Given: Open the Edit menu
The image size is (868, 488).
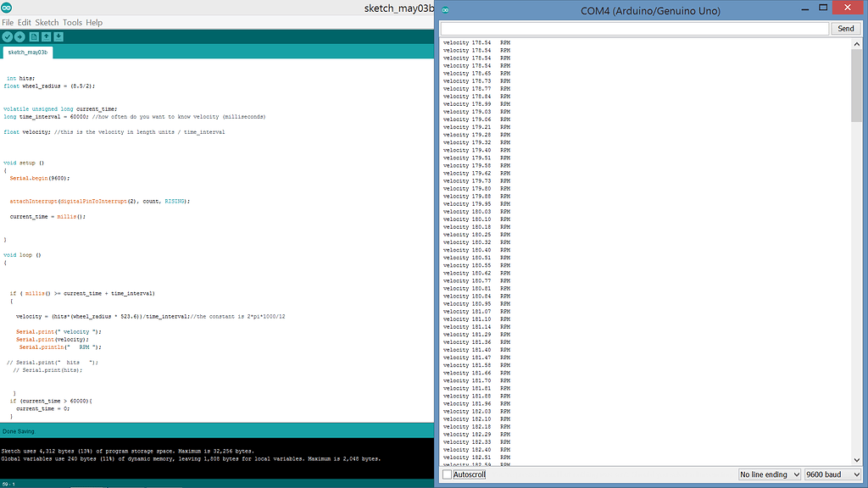Looking at the screenshot, I should [23, 22].
